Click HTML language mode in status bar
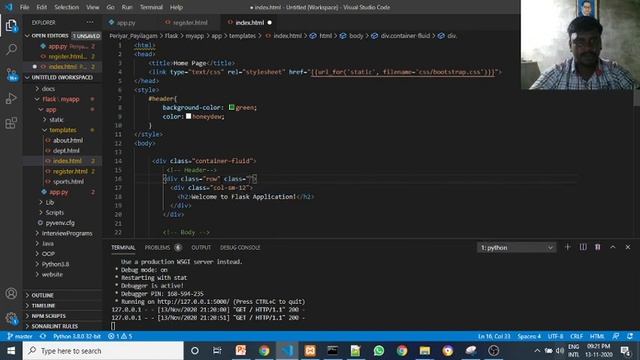The width and height of the screenshot is (640, 360). pyautogui.click(x=597, y=336)
